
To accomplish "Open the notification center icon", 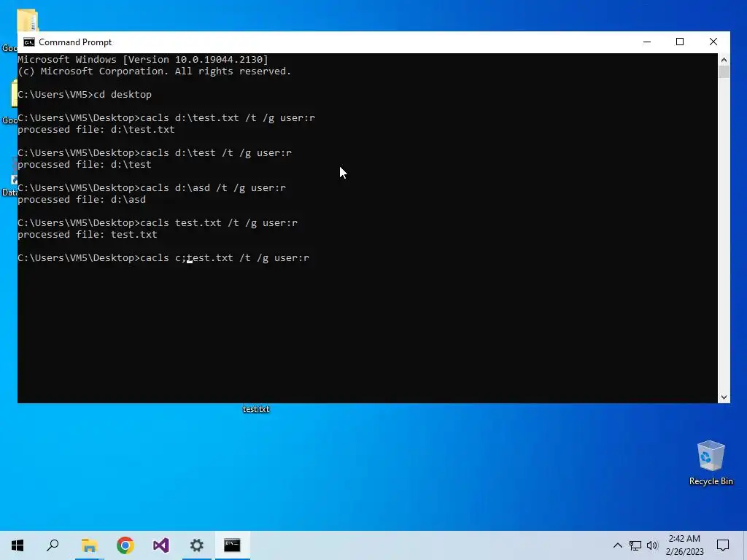I will [723, 545].
